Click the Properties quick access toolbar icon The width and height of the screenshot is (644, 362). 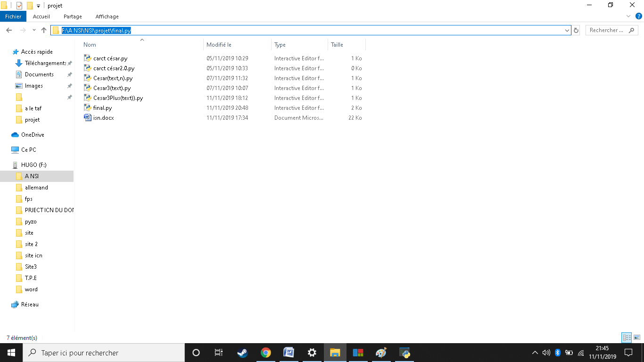(x=19, y=6)
